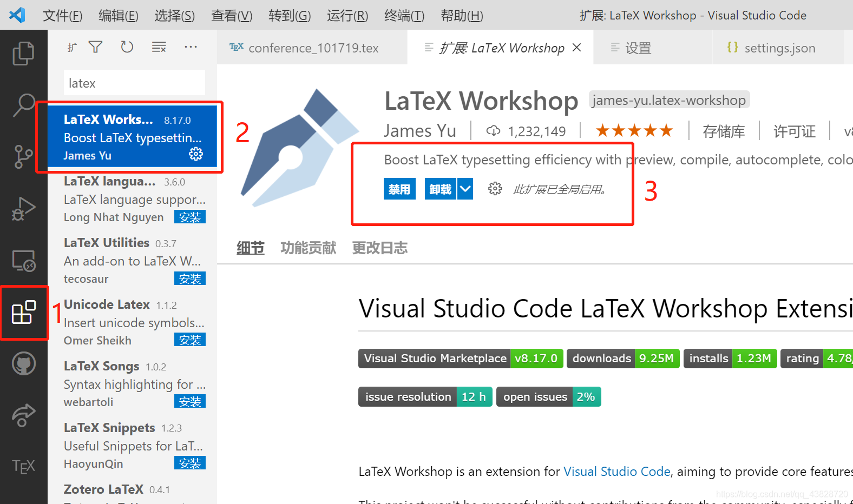Open the 文件(F) menu
The width and height of the screenshot is (853, 504).
(x=62, y=15)
